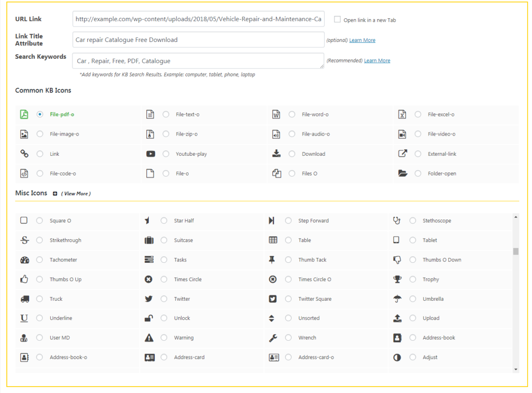Click the Misc Icons scrollbar thumb
The height and width of the screenshot is (393, 532).
(x=516, y=251)
